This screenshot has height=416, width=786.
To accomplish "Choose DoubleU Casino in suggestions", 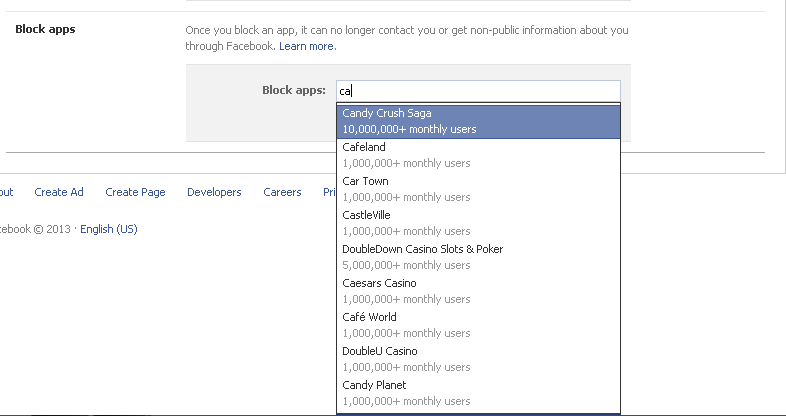I will pos(478,360).
